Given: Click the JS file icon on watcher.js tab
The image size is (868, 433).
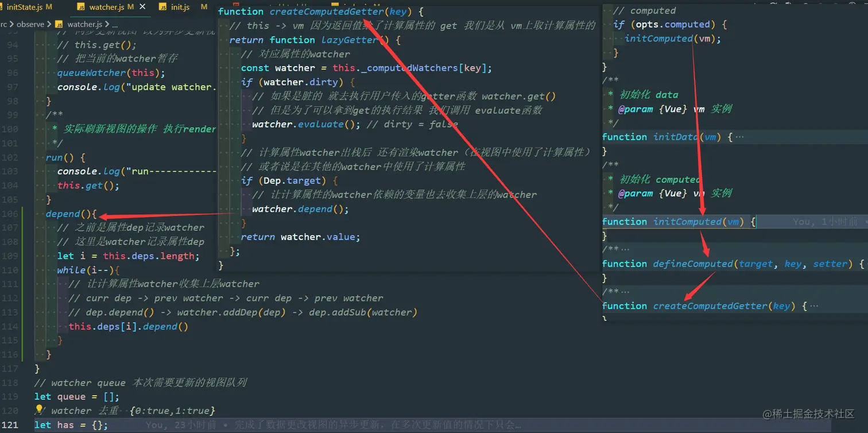Looking at the screenshot, I should (81, 7).
